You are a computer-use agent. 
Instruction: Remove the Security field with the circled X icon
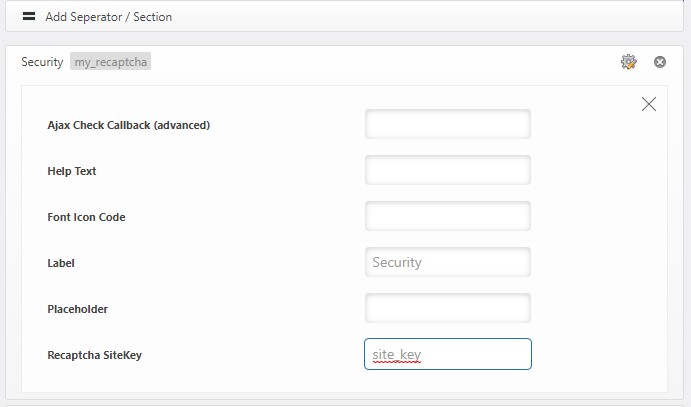(660, 62)
